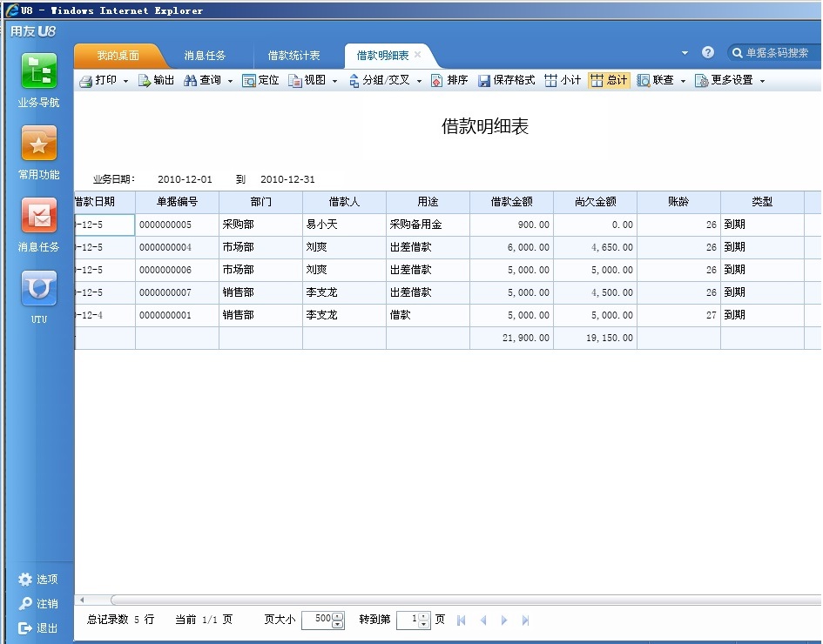Click 用途 column header

tap(428, 202)
